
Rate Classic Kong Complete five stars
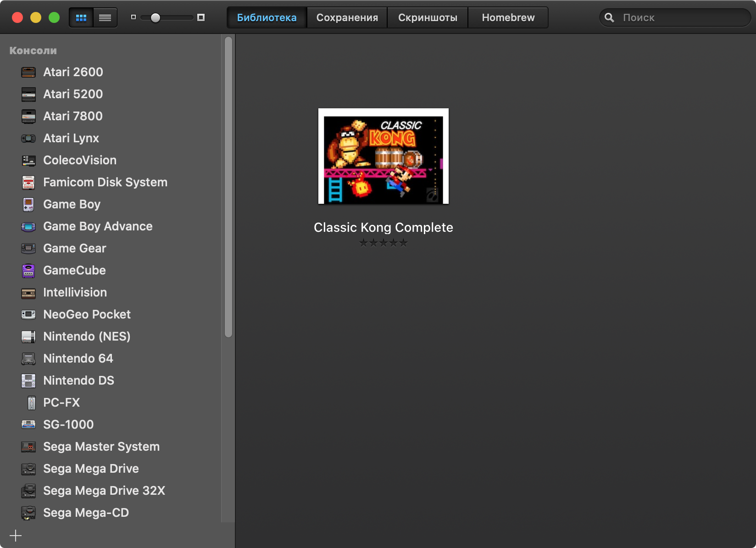pos(403,243)
